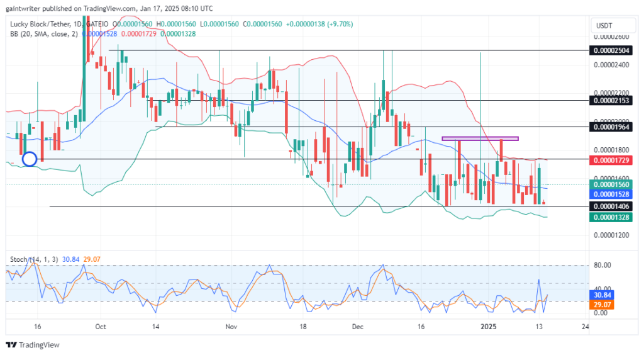This screenshot has width=644, height=355.
Task: Click the Oct date label on time axis
Action: tap(101, 327)
